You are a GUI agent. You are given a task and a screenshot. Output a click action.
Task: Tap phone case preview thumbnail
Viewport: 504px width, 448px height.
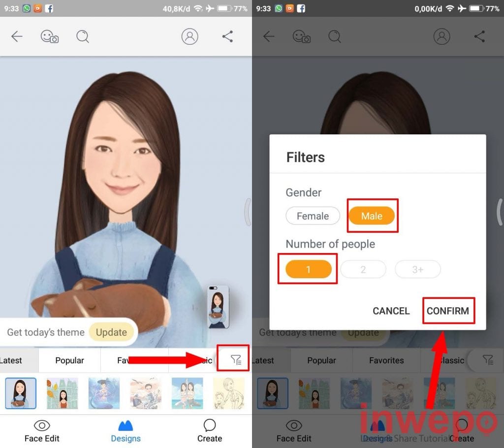(218, 307)
